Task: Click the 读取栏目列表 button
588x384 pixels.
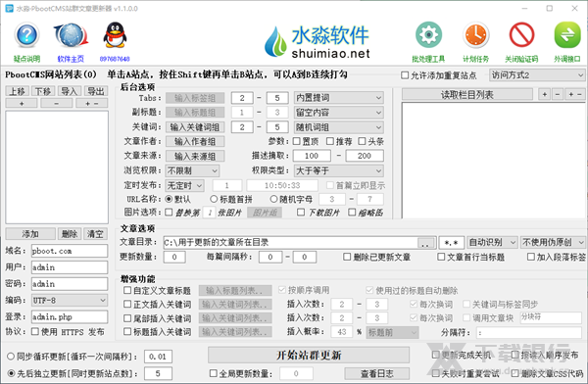Action: 467,95
